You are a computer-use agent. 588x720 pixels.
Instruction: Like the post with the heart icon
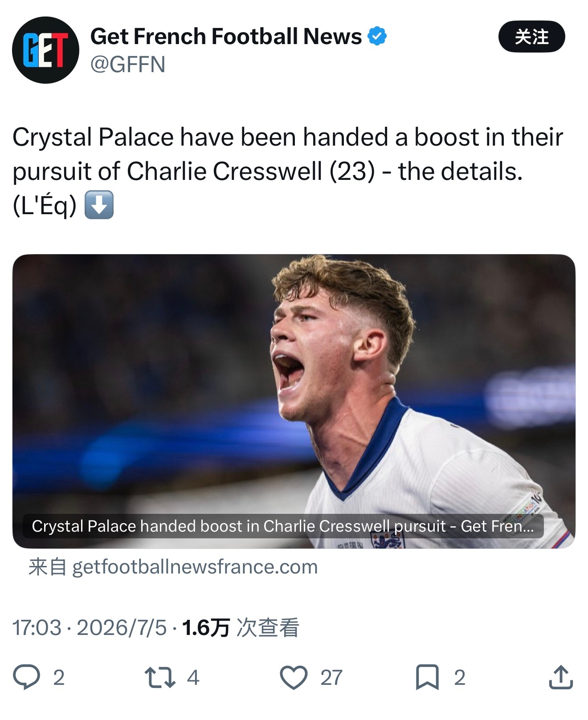pos(294,678)
